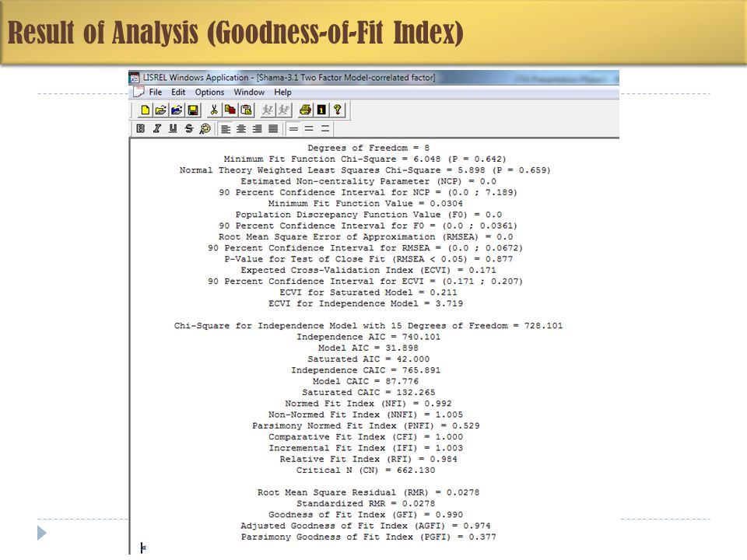Click 'Independence AIC = 740.101'

click(368, 337)
